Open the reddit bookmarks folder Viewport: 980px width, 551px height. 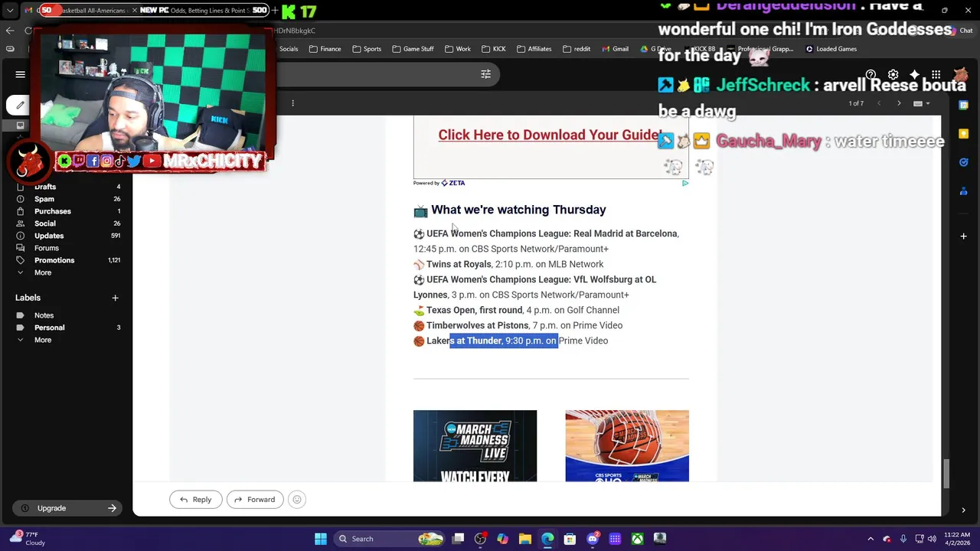coord(577,49)
